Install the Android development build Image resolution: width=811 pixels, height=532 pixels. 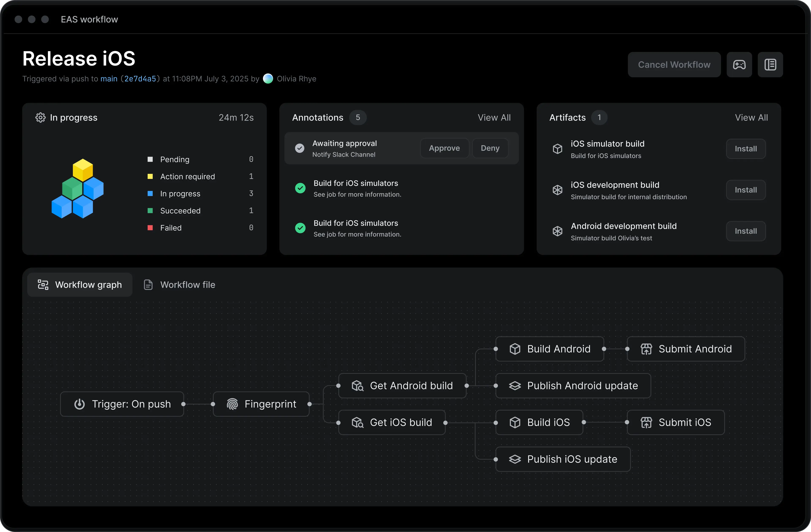point(746,231)
